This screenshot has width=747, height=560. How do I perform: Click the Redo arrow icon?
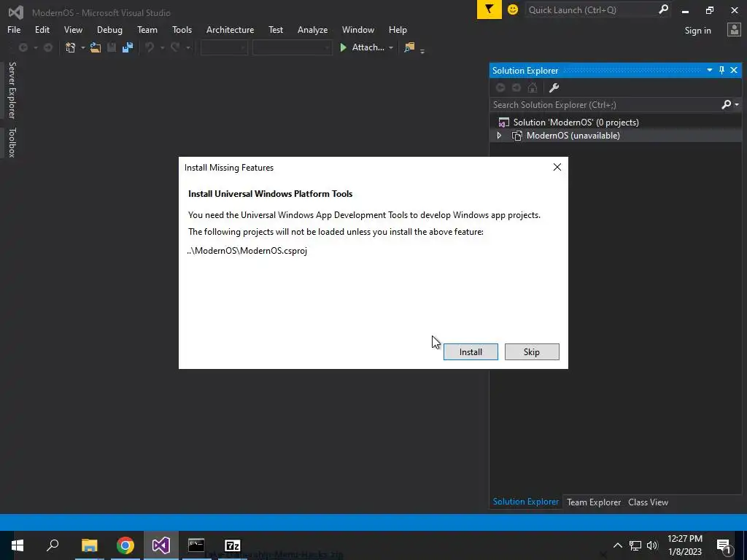[175, 47]
